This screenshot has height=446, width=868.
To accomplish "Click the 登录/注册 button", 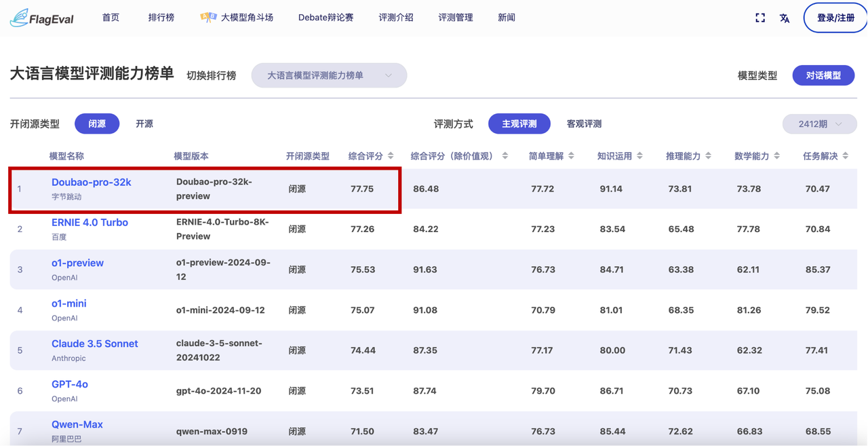I will (835, 18).
